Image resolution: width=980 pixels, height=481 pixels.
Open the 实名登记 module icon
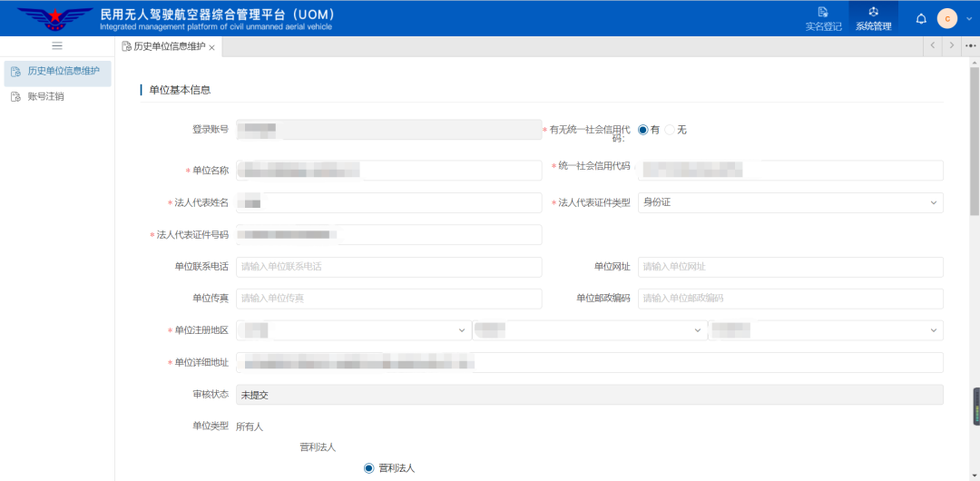pyautogui.click(x=823, y=13)
